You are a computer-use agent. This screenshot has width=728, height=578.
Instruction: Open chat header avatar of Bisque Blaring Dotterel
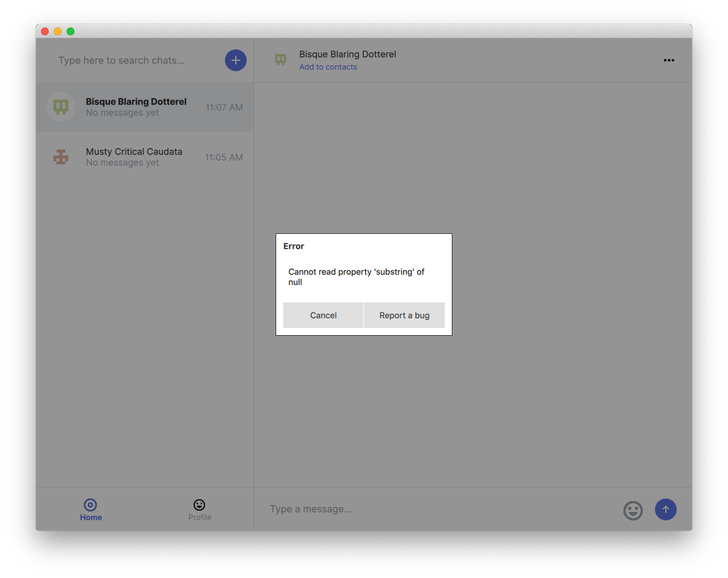(x=281, y=60)
